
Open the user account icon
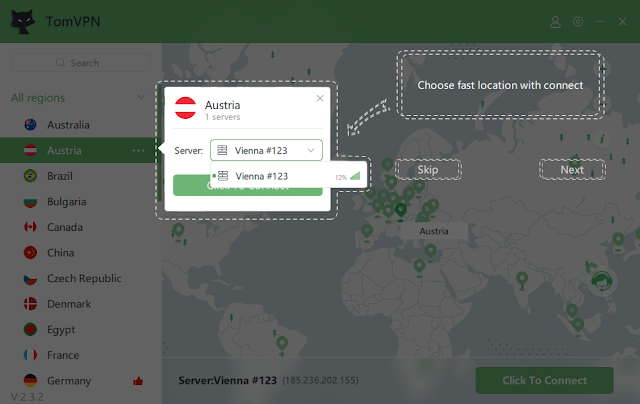[555, 22]
